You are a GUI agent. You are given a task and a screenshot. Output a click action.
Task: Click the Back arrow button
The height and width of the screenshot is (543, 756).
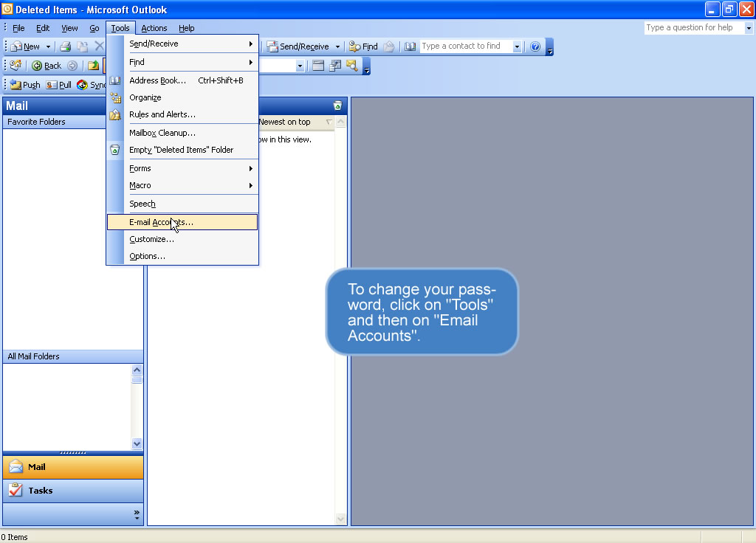47,66
